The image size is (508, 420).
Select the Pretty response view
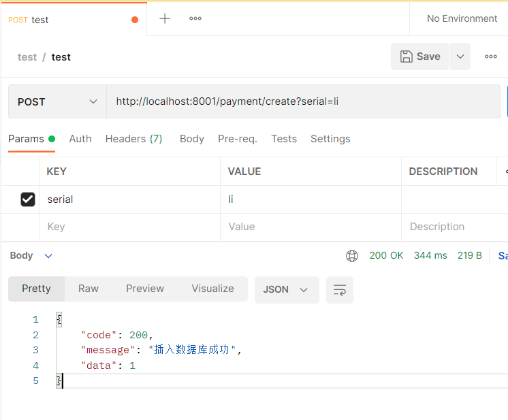36,289
